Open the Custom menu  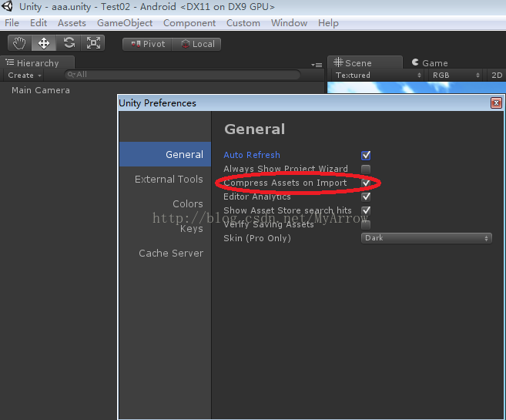point(243,23)
